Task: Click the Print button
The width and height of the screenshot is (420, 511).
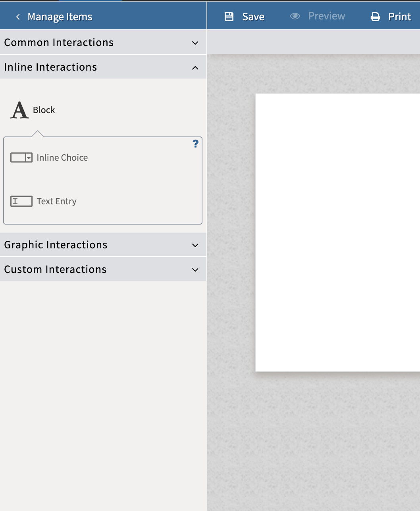Action: pyautogui.click(x=400, y=16)
